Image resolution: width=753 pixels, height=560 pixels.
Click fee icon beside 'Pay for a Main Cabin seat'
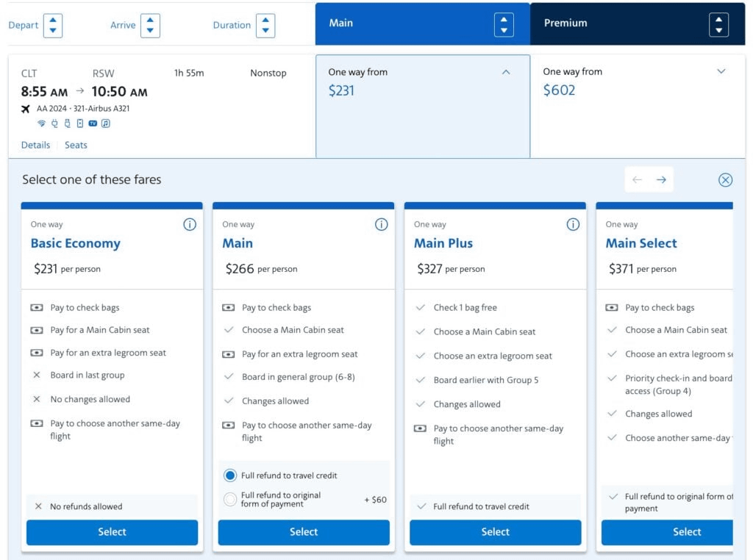37,330
